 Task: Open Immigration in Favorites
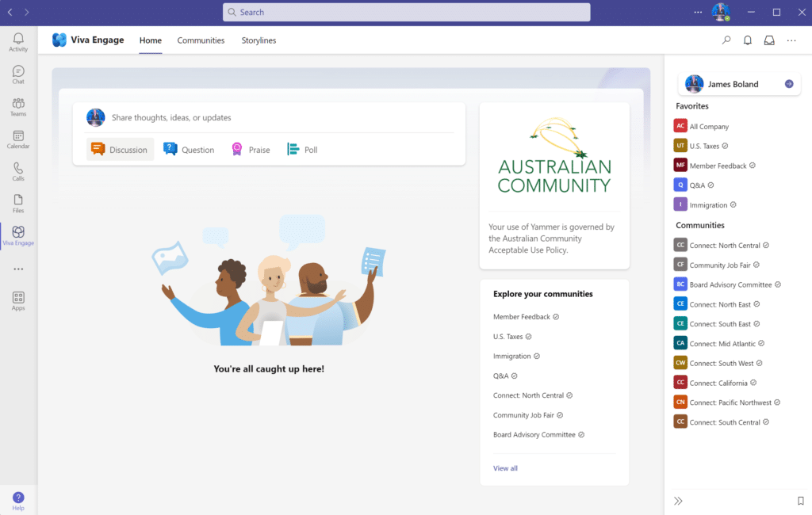pyautogui.click(x=705, y=204)
